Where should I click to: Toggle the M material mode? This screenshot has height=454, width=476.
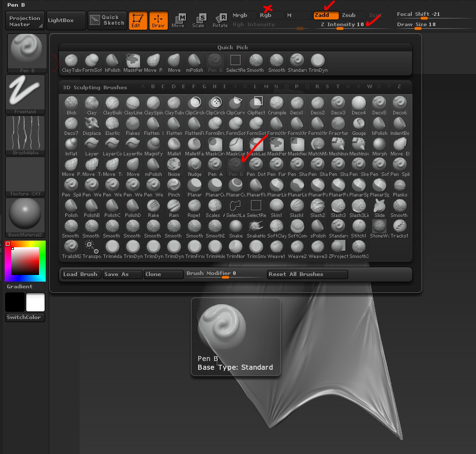coord(298,15)
